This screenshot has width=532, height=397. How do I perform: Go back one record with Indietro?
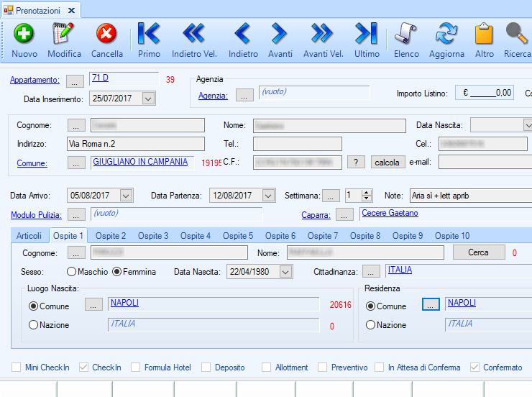[243, 34]
